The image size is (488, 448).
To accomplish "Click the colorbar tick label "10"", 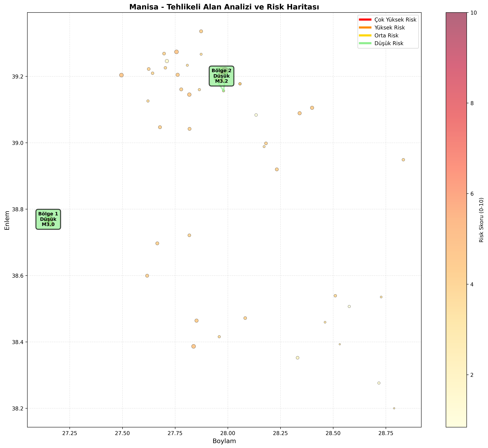I will (473, 13).
